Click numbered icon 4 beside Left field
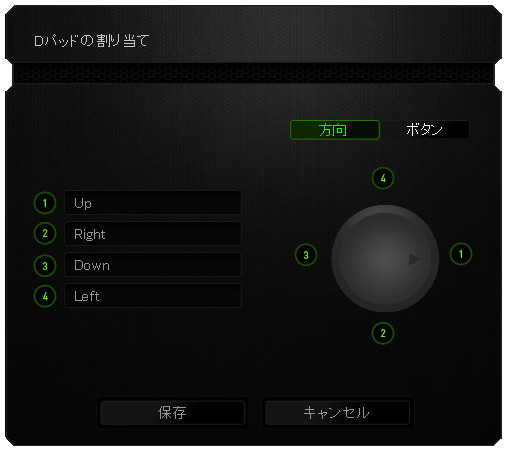The height and width of the screenshot is (451, 507). [x=45, y=296]
